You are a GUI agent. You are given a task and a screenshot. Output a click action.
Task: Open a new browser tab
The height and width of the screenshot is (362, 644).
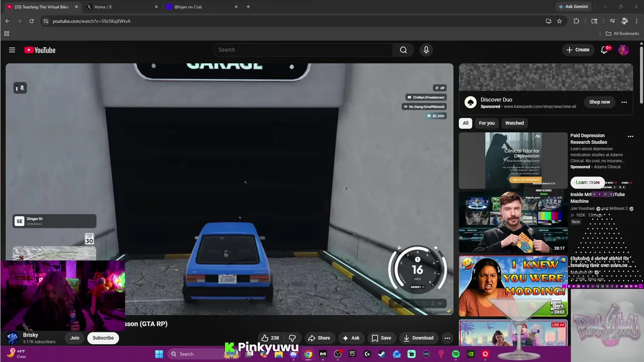click(x=248, y=7)
